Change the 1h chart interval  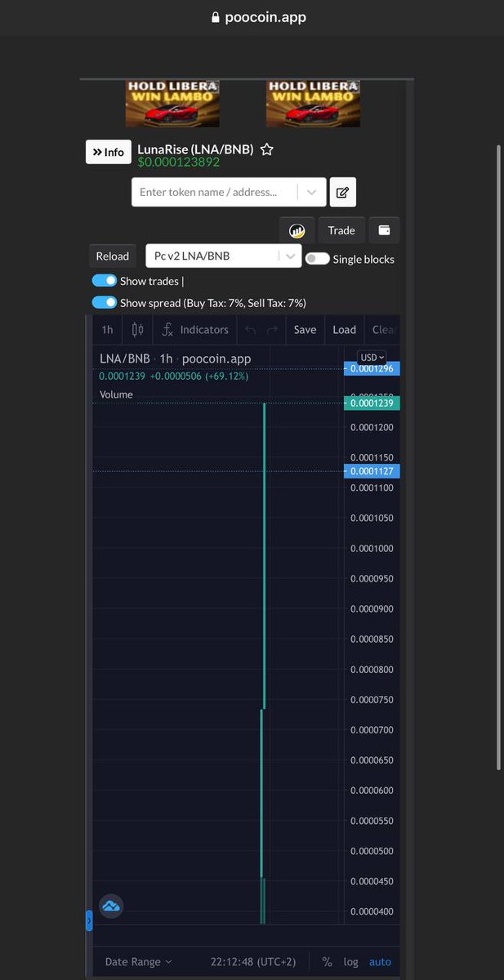(x=107, y=330)
